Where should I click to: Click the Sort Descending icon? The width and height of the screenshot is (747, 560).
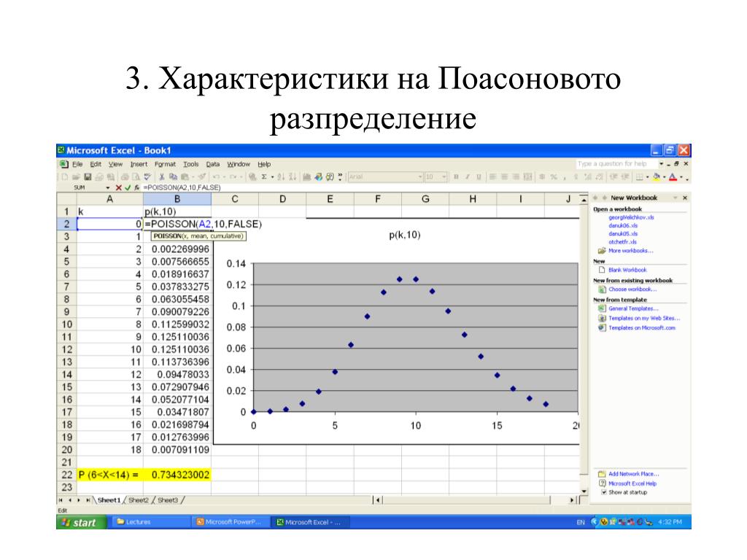point(292,176)
